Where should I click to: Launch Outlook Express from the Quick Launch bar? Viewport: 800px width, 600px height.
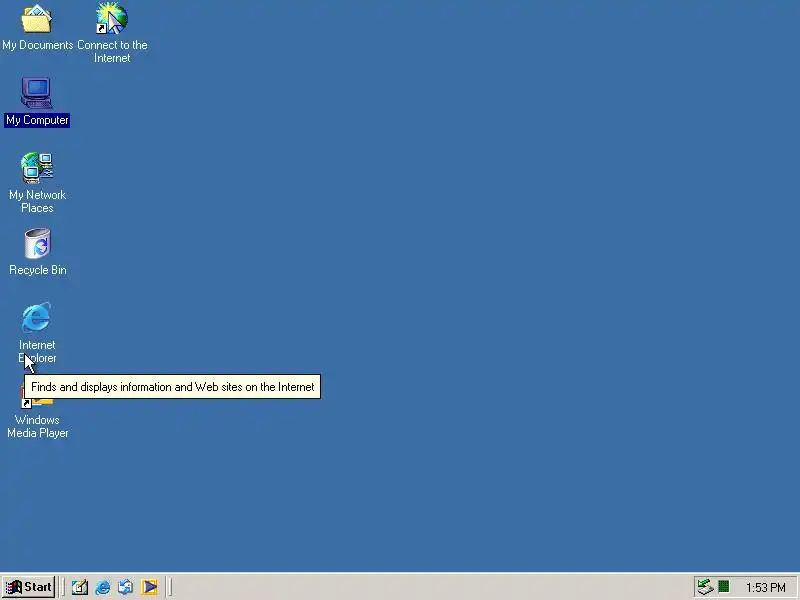126,587
